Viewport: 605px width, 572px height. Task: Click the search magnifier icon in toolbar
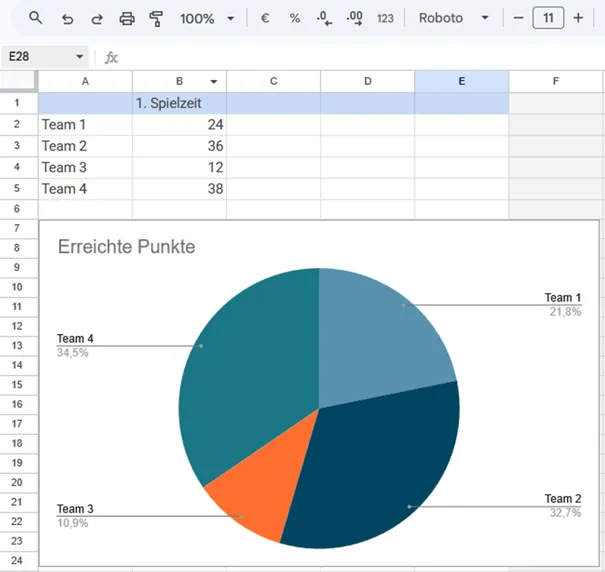click(35, 18)
